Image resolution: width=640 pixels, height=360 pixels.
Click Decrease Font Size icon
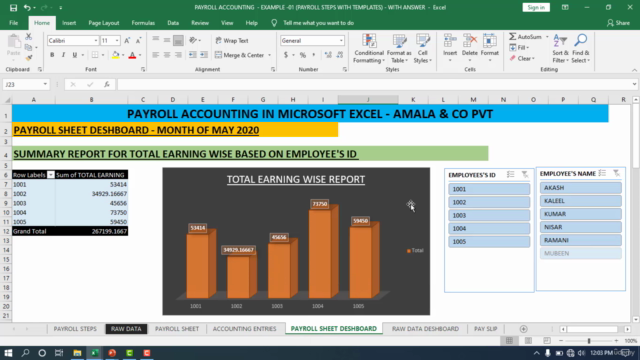(138, 40)
